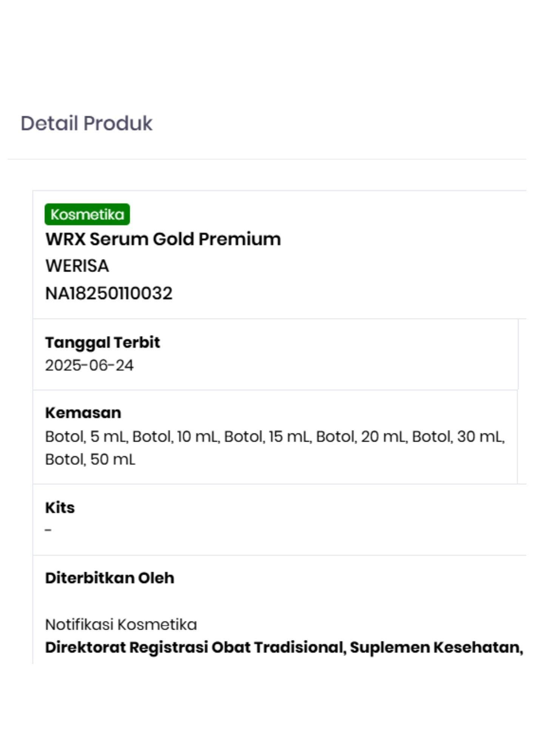Click the Botol, 5 mL packaging text
This screenshot has height=756, width=534.
pyautogui.click(x=86, y=437)
